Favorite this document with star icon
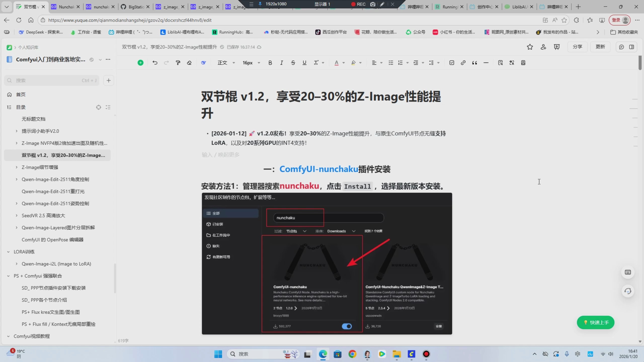This screenshot has height=362, width=644. [530, 47]
